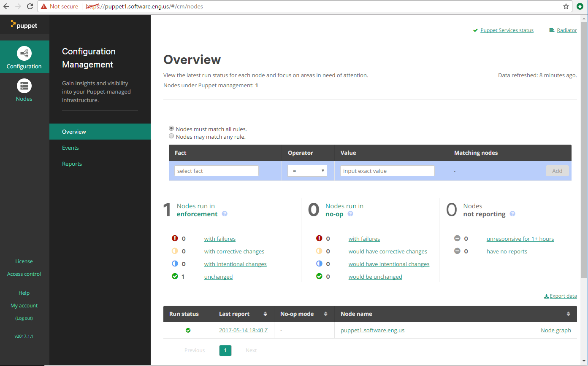This screenshot has height=366, width=588.
Task: Click version text v2017.1.1
Action: click(24, 336)
